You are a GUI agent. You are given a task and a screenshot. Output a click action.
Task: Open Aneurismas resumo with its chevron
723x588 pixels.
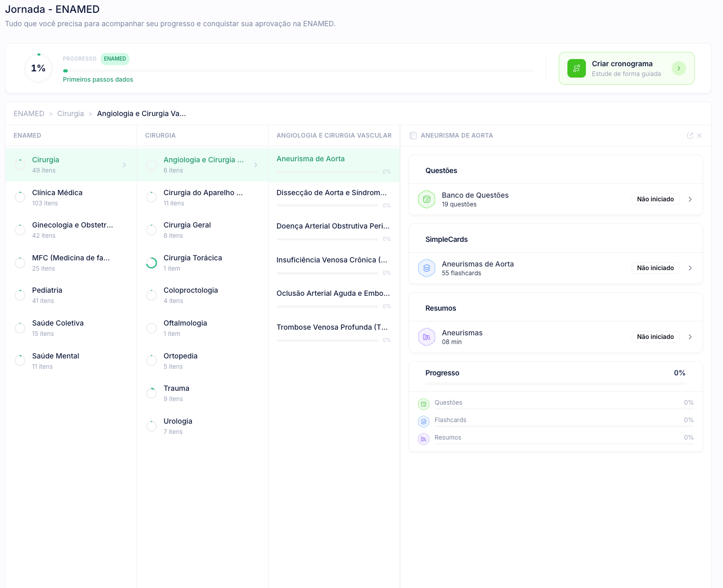click(x=690, y=337)
